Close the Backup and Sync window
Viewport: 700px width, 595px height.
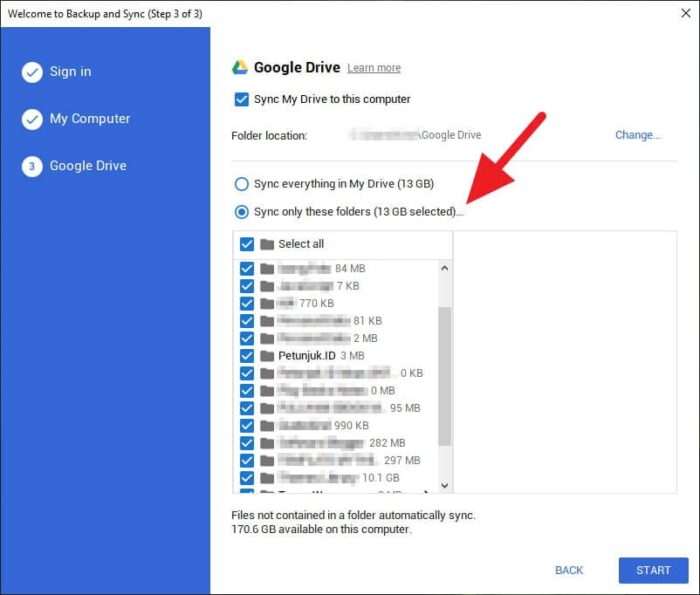pyautogui.click(x=686, y=13)
